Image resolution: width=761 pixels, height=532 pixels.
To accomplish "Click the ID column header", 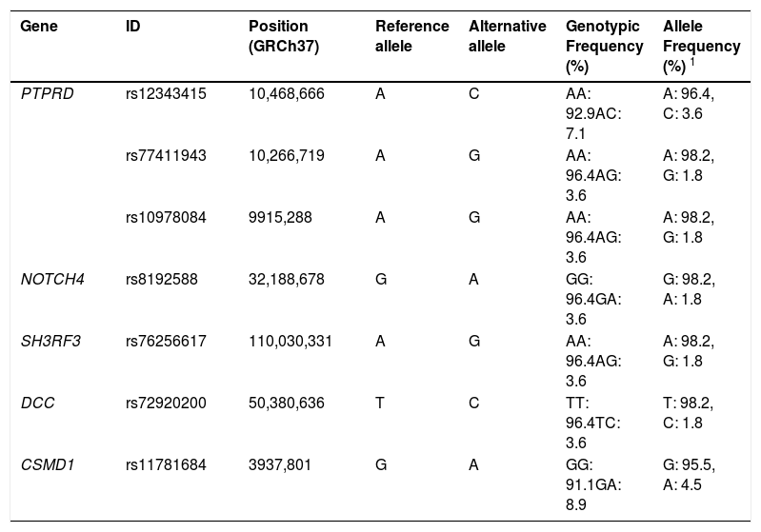I will click(133, 26).
